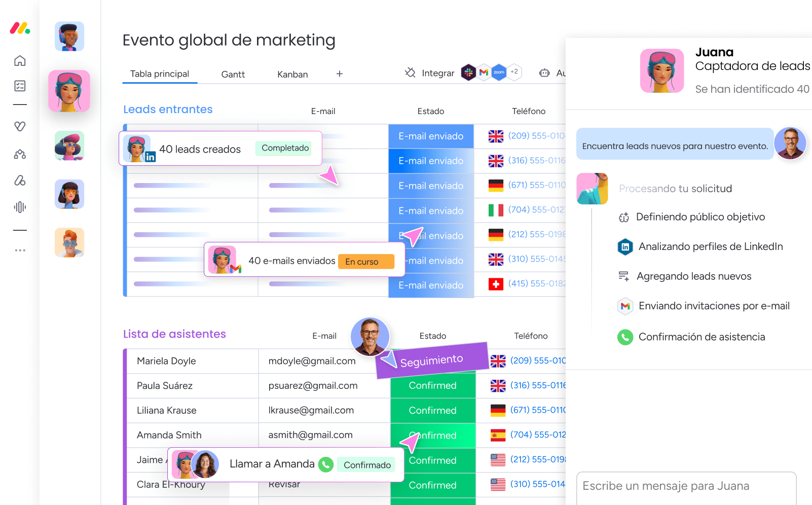The image size is (812, 505).
Task: Select the heart favorites sidebar icon
Action: click(20, 126)
